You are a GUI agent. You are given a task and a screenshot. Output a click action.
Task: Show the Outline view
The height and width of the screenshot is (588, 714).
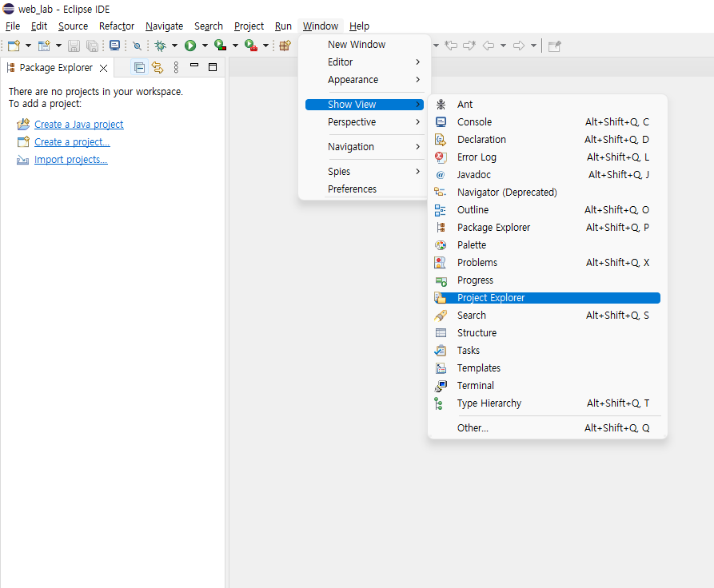548,210
